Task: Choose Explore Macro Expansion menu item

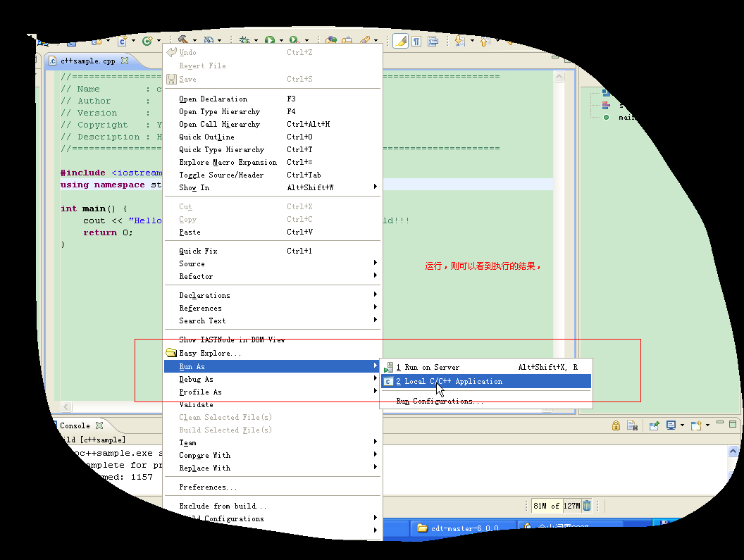Action: click(x=273, y=162)
